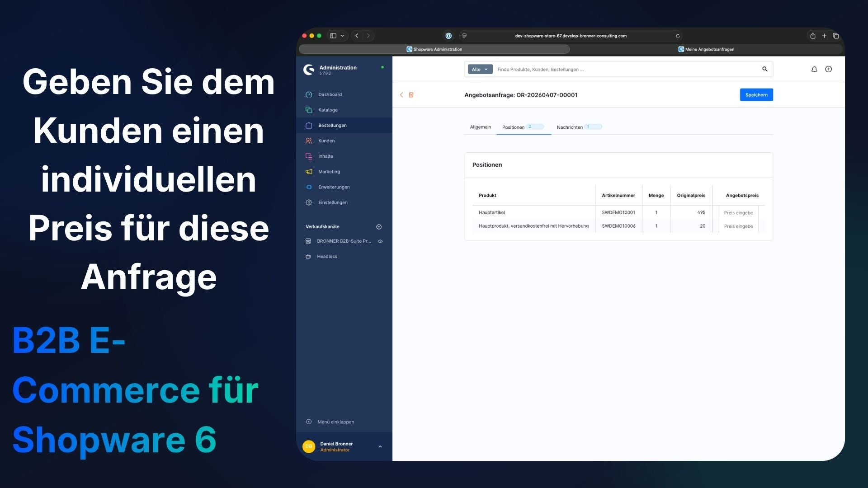Select the Bestellungen shopping bag icon

point(309,125)
